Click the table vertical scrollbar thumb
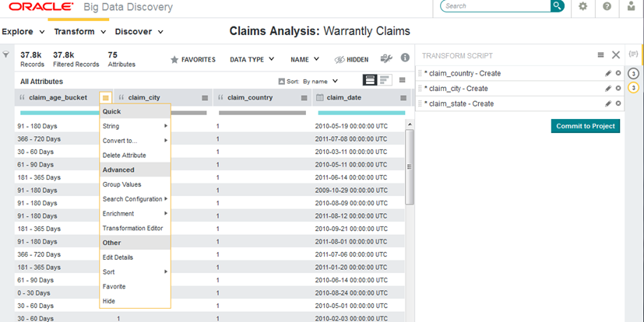Image resolution: width=644 pixels, height=322 pixels. pos(410,166)
